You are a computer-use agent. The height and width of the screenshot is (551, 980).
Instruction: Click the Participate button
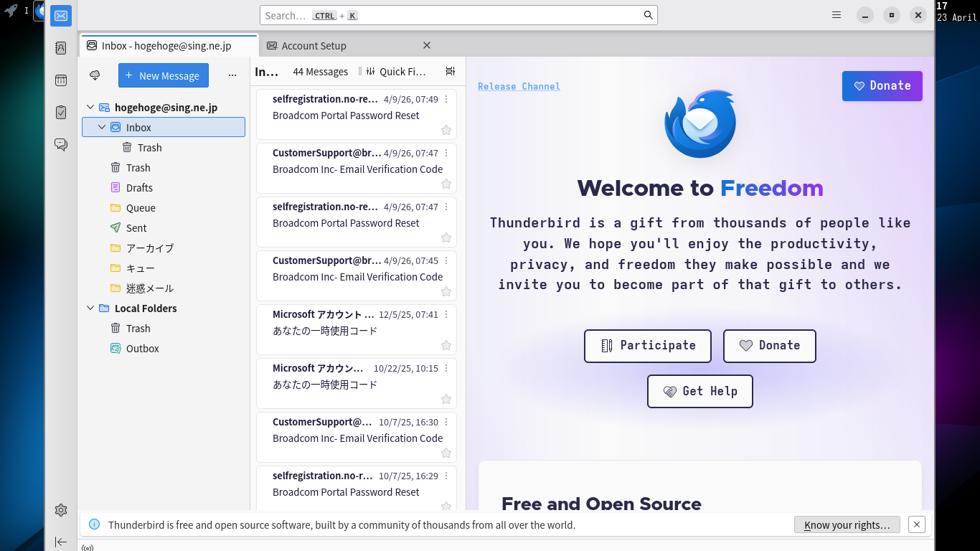(648, 346)
